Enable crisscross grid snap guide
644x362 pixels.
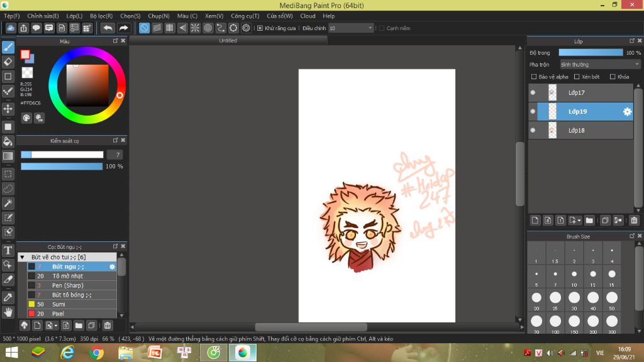[x=170, y=28]
